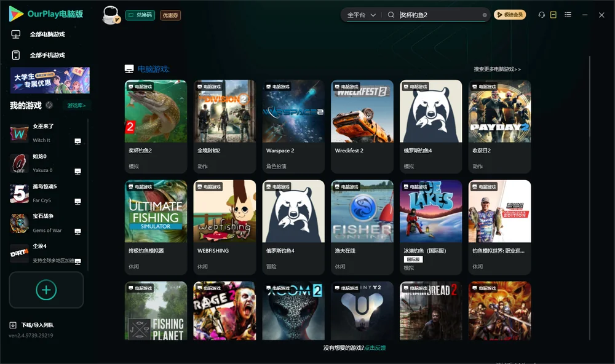Open the WEBFISHING game card
Image resolution: width=615 pixels, height=364 pixels.
pyautogui.click(x=224, y=227)
